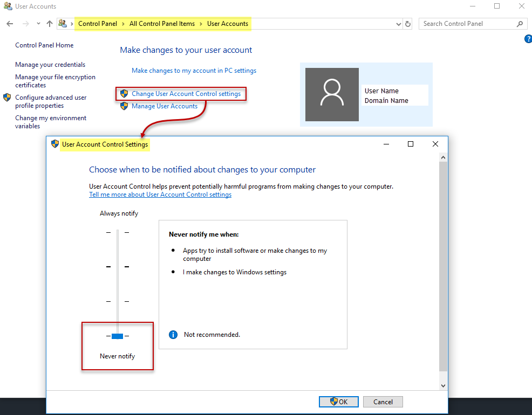Image resolution: width=532 pixels, height=415 pixels.
Task: Click All Control Panel Items breadcrumb
Action: coord(162,24)
